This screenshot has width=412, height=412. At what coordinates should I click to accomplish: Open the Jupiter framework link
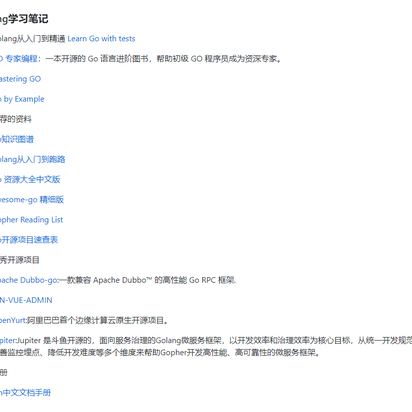click(x=8, y=340)
